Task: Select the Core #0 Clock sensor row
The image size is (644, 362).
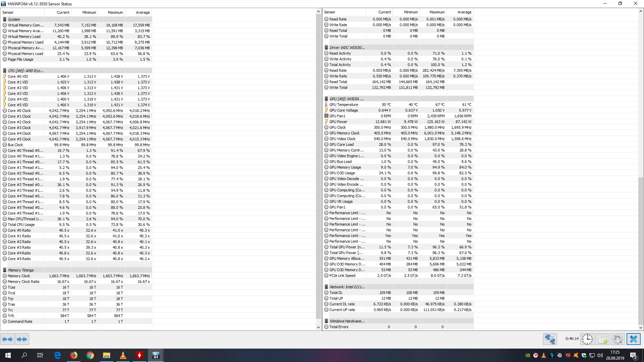Action: 19,111
